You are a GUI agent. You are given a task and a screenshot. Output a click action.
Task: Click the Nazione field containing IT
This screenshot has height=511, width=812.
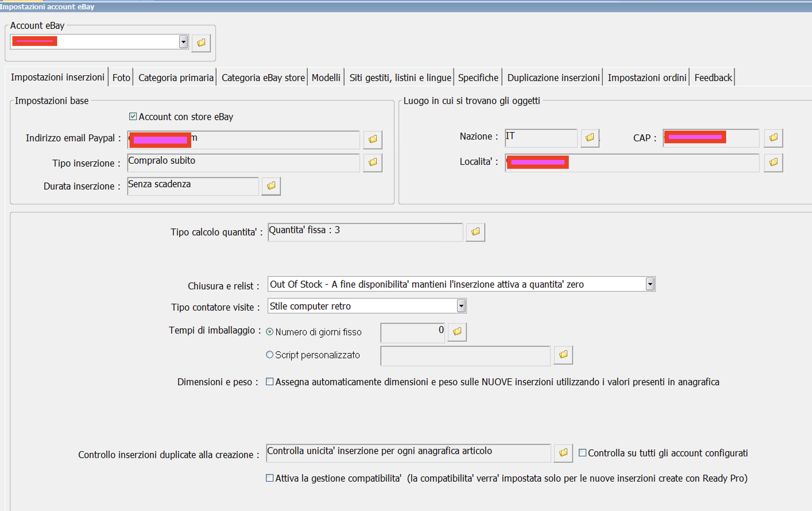click(x=541, y=138)
